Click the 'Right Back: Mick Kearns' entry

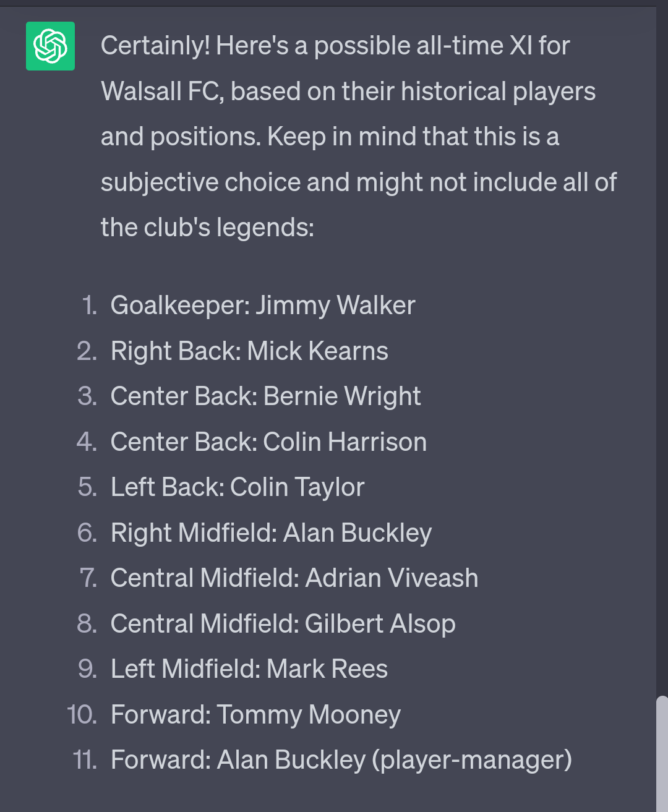(249, 351)
